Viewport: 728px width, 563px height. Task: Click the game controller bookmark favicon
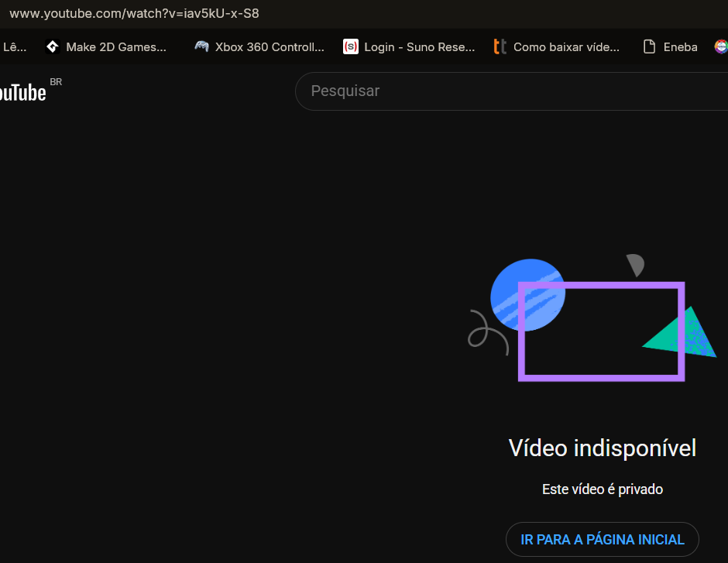pos(201,46)
